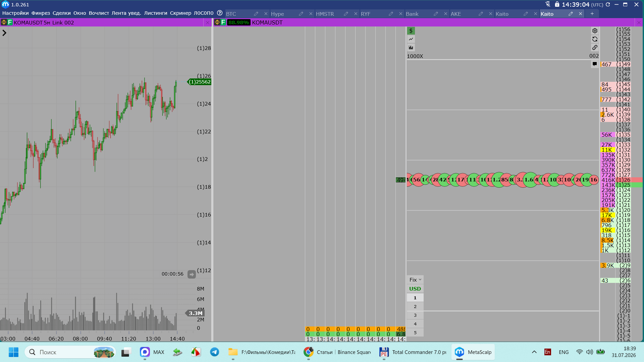Select volume preset 3
The height and width of the screenshot is (362, 644).
point(415,315)
